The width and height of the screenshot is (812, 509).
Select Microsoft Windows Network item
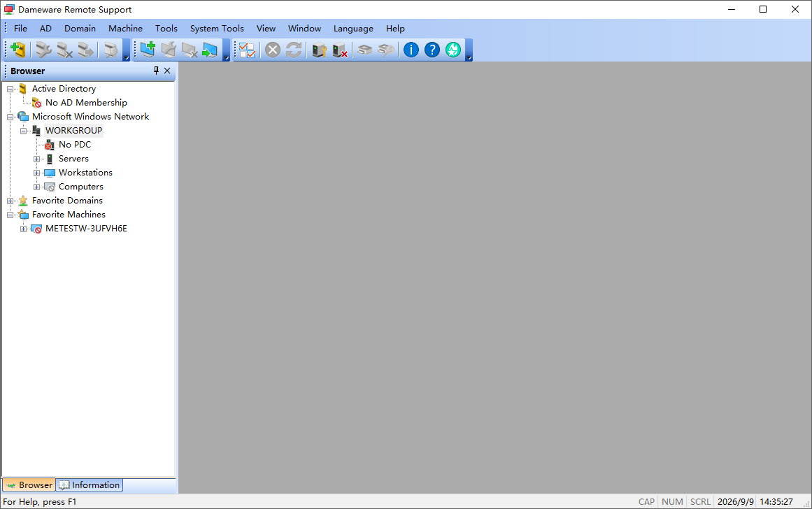91,117
